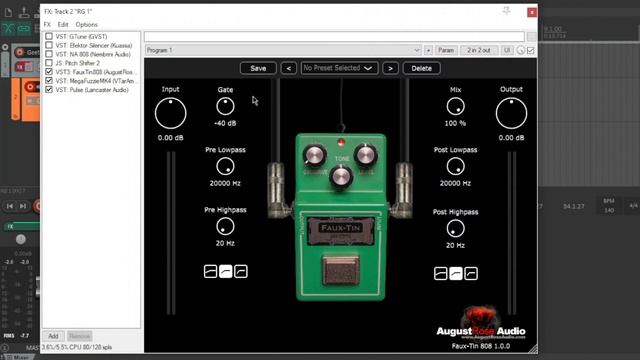Image resolution: width=640 pixels, height=360 pixels.
Task: Open the 2 in 2 out routing button
Action: click(479, 50)
